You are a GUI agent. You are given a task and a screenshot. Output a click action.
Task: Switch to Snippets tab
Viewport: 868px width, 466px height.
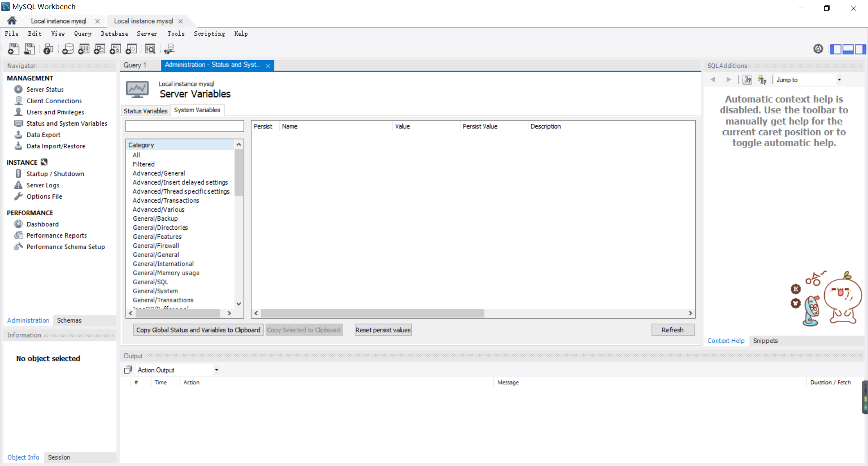765,341
